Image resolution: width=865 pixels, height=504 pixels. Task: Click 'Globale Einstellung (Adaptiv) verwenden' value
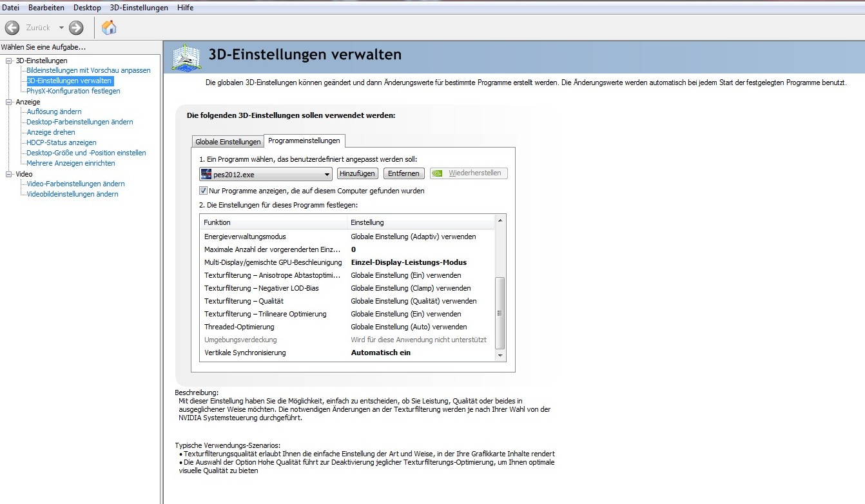[413, 237]
